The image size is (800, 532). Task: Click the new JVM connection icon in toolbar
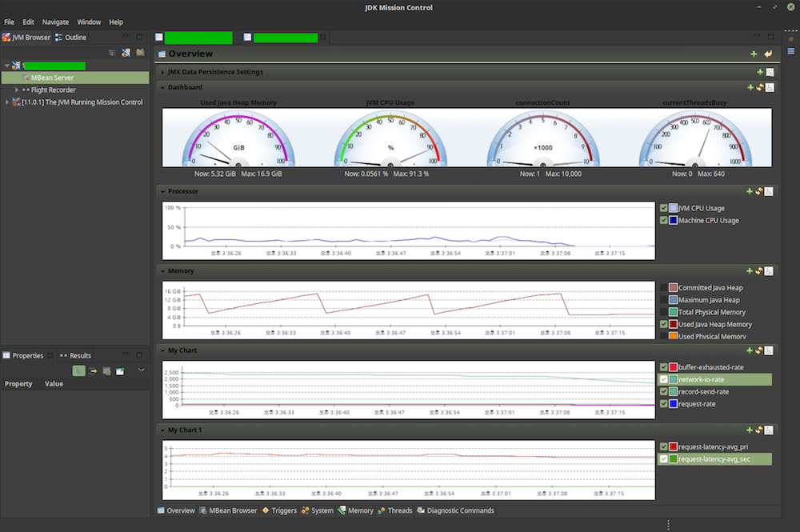coord(126,53)
